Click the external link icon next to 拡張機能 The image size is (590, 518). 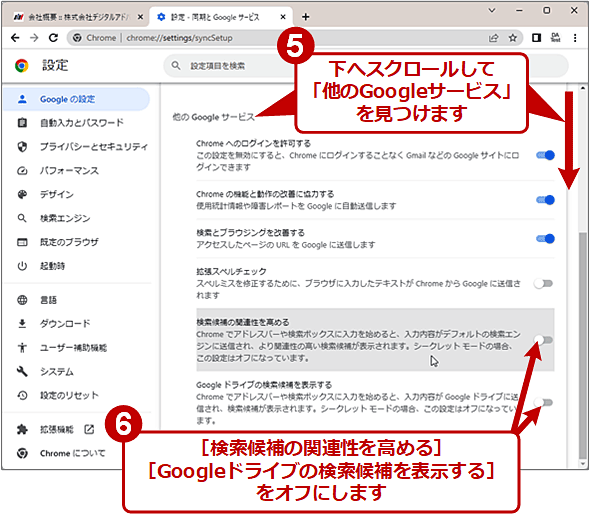click(x=89, y=429)
